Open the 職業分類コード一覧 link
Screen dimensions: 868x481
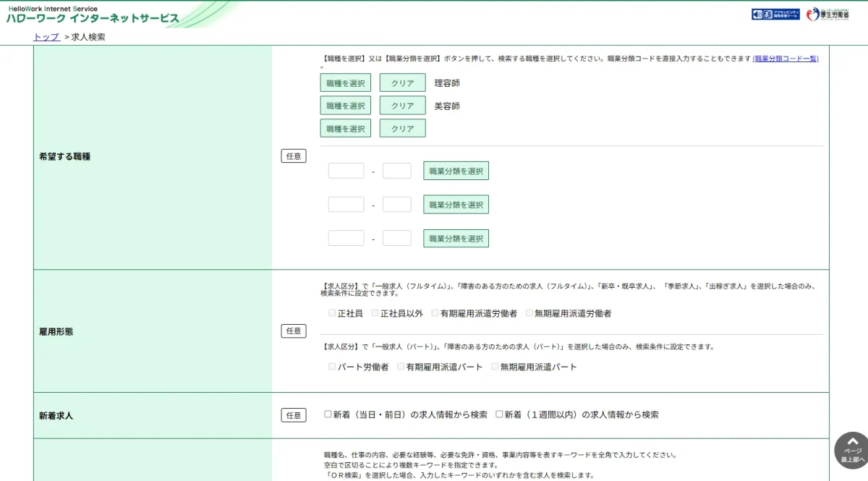tap(786, 59)
